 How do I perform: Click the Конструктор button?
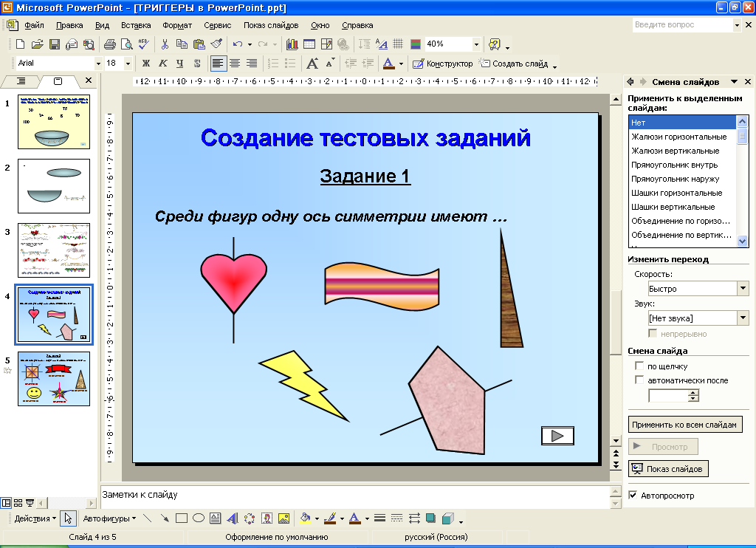pos(443,64)
